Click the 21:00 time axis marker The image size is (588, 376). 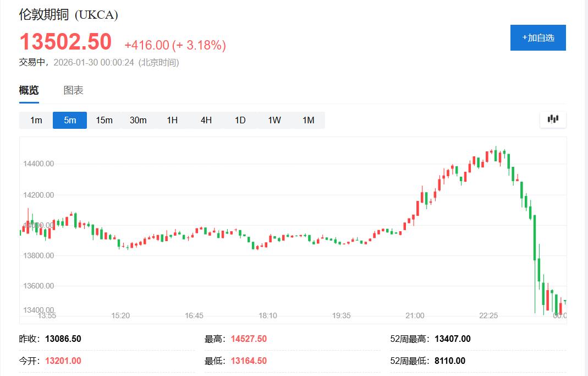[415, 315]
